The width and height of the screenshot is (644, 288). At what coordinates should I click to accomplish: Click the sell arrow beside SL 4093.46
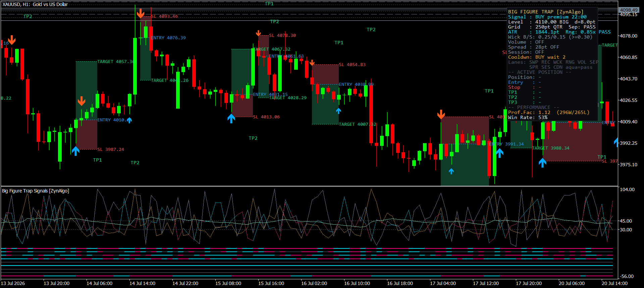(141, 13)
